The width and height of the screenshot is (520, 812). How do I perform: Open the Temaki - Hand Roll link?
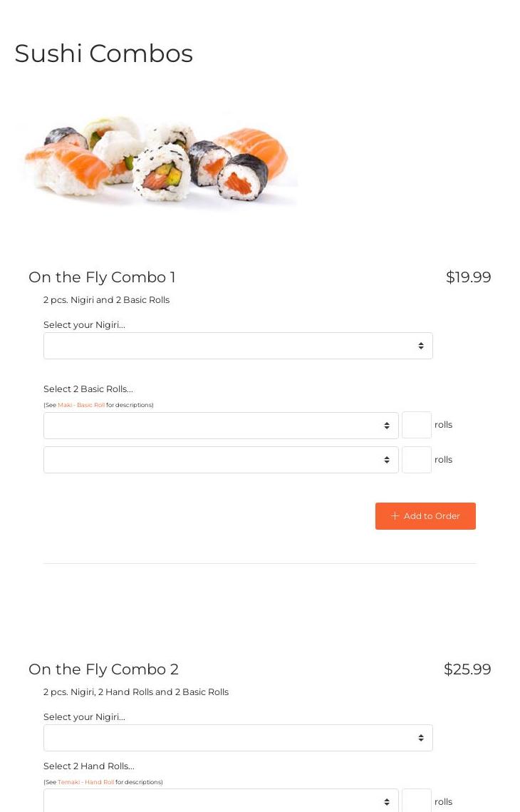click(x=85, y=782)
